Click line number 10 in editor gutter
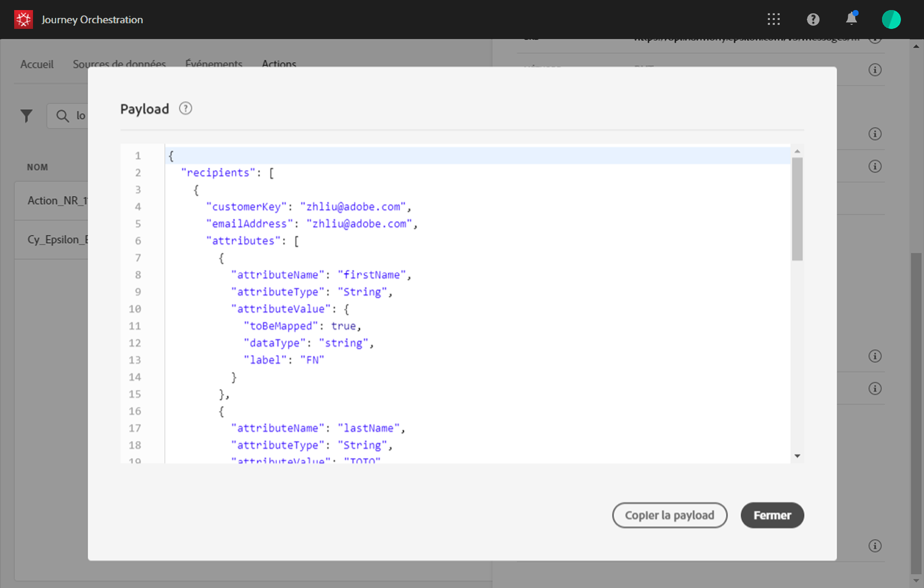 click(x=135, y=309)
